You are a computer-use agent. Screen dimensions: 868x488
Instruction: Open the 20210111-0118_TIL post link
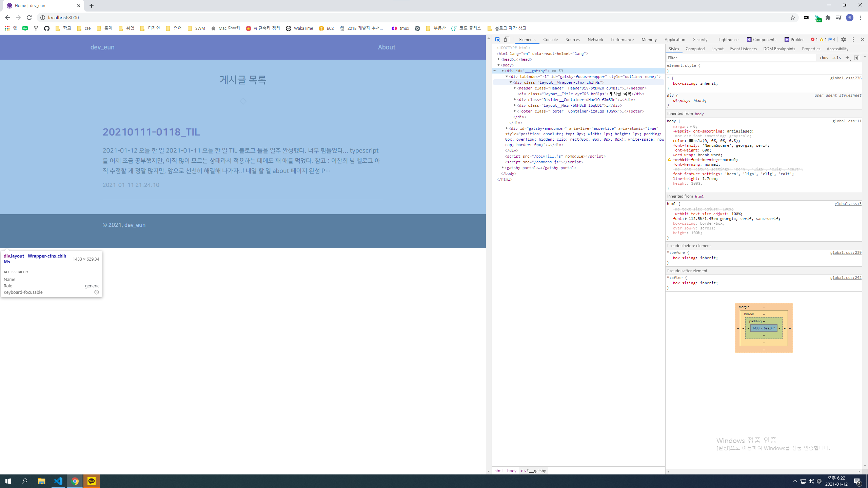[151, 132]
